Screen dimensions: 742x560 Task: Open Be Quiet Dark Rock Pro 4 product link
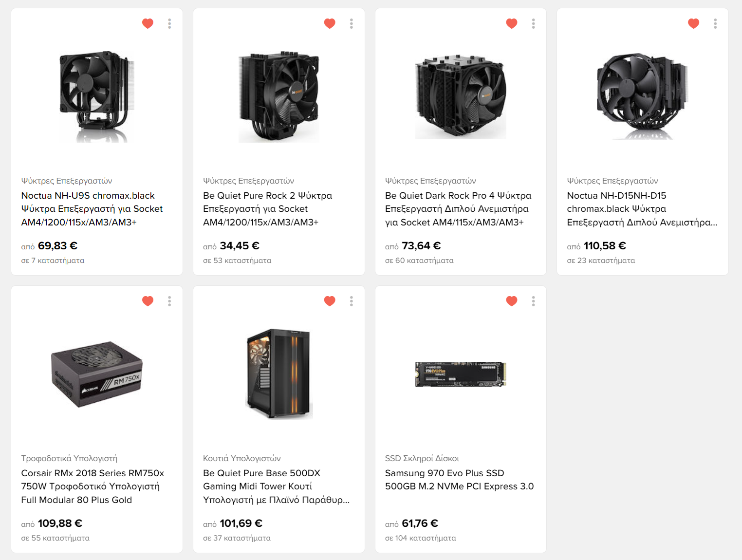click(458, 209)
